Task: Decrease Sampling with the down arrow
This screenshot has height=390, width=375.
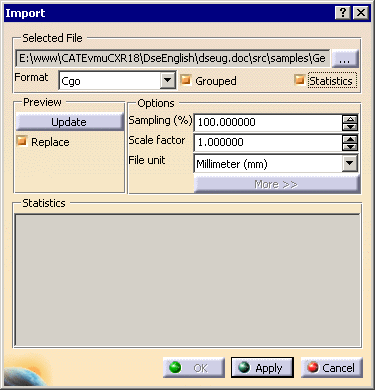Action: click(350, 126)
